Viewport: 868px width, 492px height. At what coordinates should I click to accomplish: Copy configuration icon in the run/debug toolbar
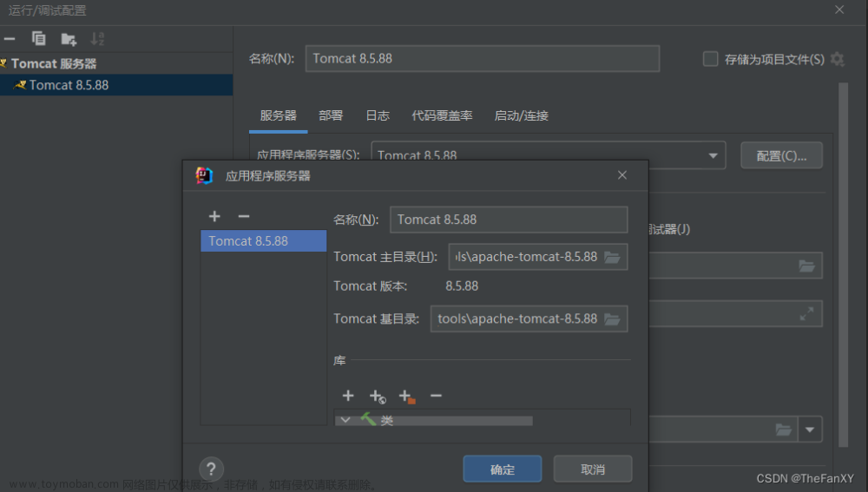tap(39, 39)
